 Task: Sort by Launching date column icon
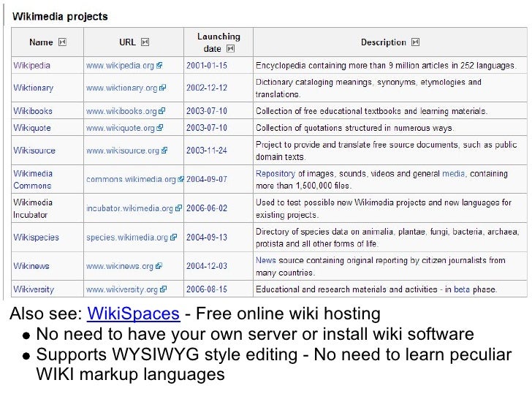tap(230, 49)
